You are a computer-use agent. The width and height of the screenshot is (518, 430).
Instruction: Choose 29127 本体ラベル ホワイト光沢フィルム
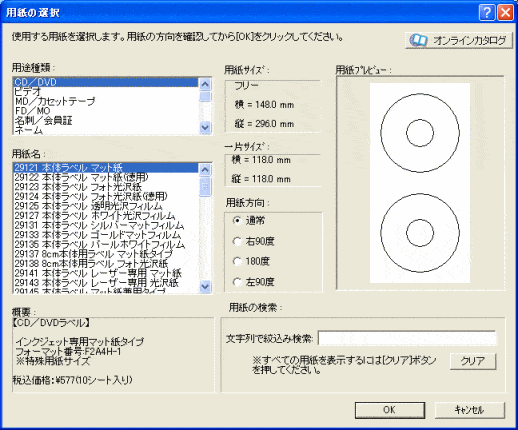pyautogui.click(x=106, y=216)
